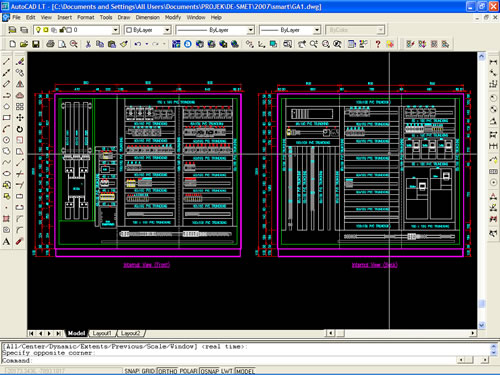
Task: Switch to the Layout1 tab
Action: [102, 333]
